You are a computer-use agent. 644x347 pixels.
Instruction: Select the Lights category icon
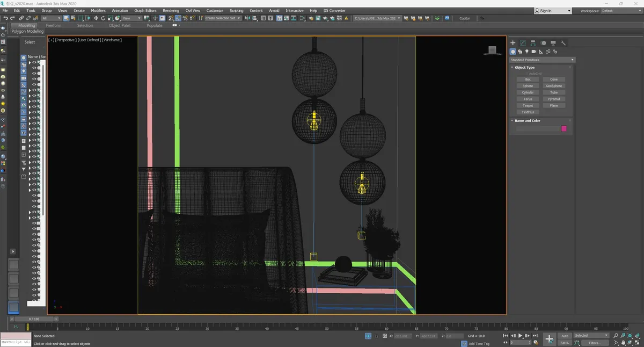pos(527,52)
